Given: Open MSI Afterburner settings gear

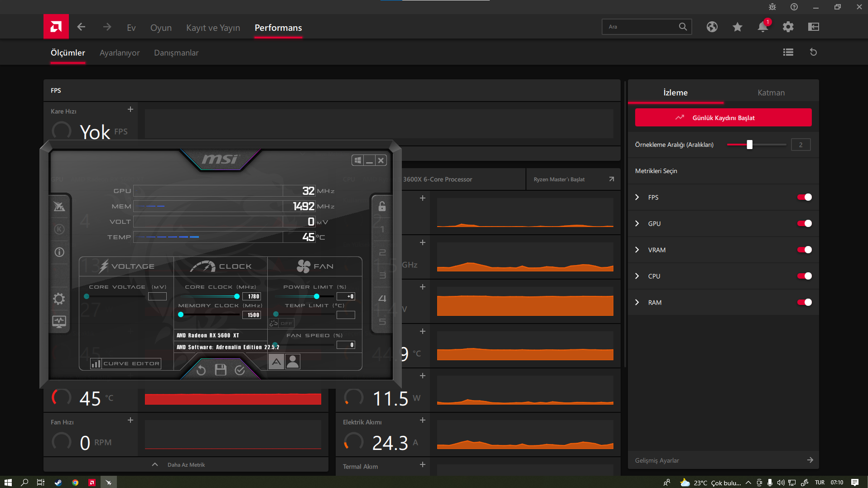Looking at the screenshot, I should (x=59, y=299).
